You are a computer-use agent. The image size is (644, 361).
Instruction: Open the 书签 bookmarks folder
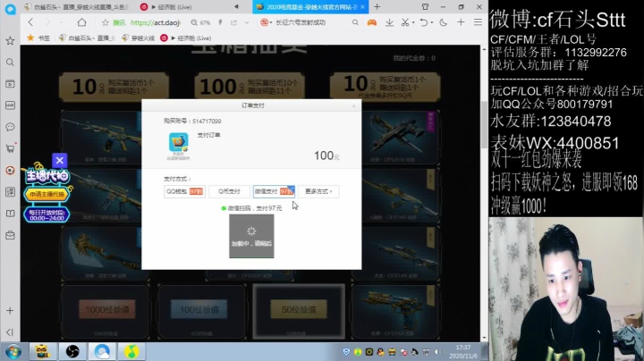(x=38, y=38)
